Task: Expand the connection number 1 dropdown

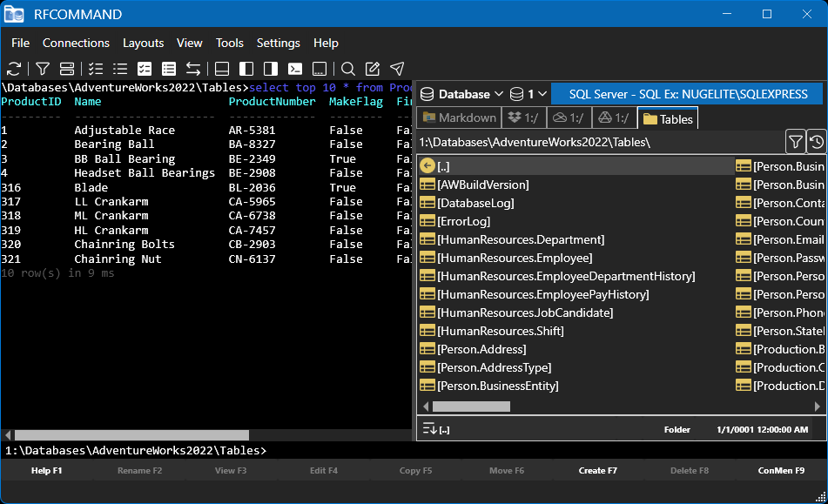Action: point(528,94)
